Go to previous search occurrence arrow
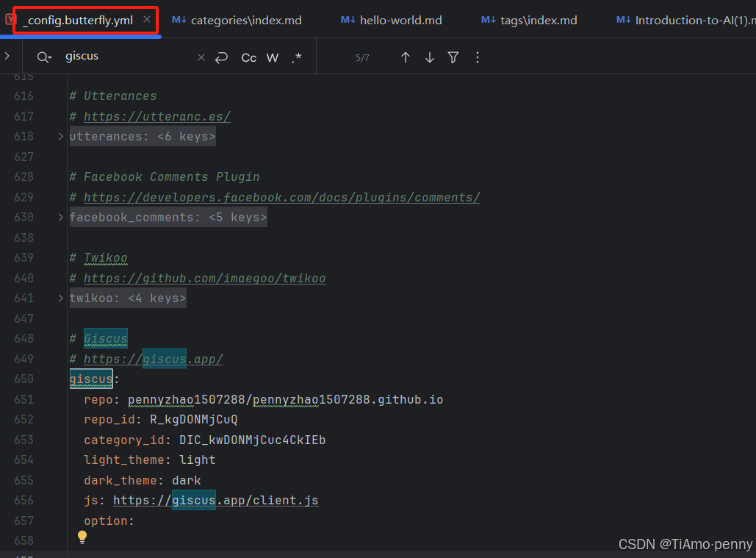Viewport: 756px width, 558px height. 405,57
